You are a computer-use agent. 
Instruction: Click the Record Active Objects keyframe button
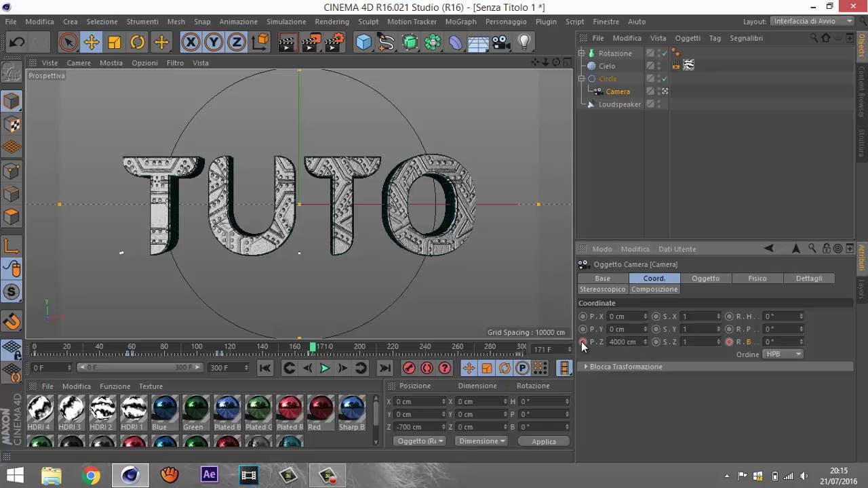pos(409,368)
